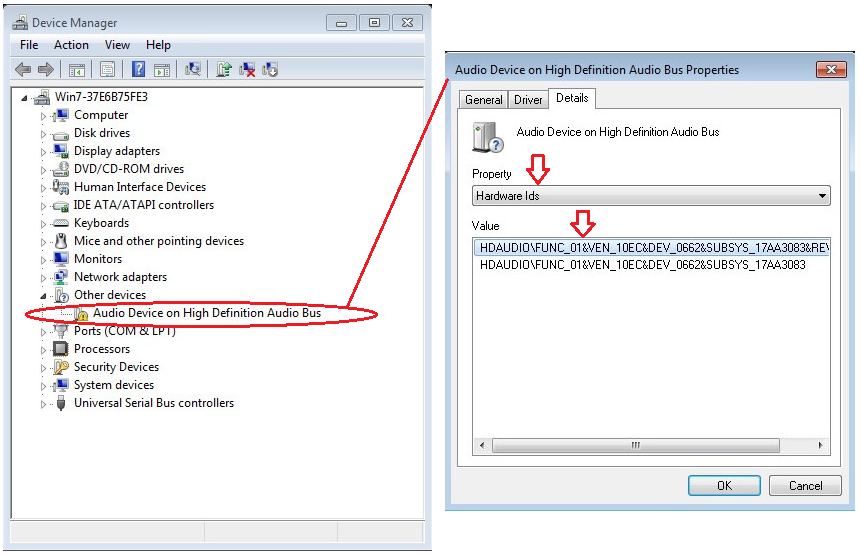Open the Help menu

[x=159, y=45]
